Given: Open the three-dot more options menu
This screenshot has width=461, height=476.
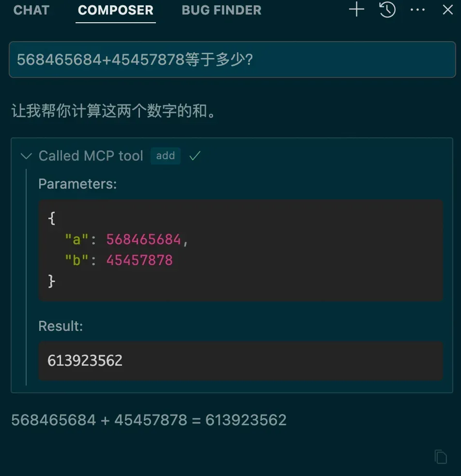Looking at the screenshot, I should (x=417, y=10).
